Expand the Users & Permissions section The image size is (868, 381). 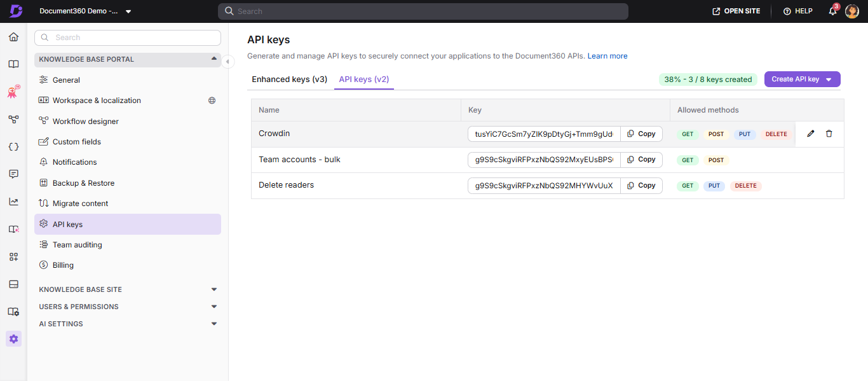(128, 307)
